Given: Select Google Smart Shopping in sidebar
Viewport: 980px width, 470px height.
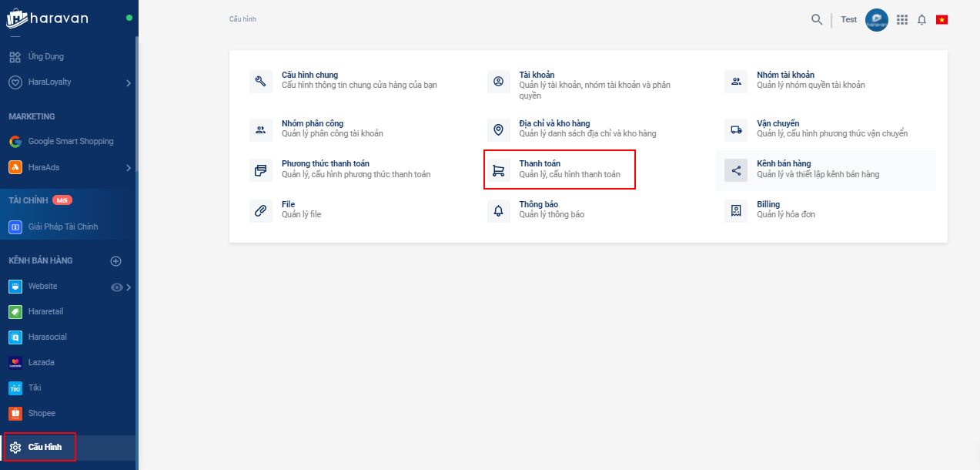Looking at the screenshot, I should point(70,142).
